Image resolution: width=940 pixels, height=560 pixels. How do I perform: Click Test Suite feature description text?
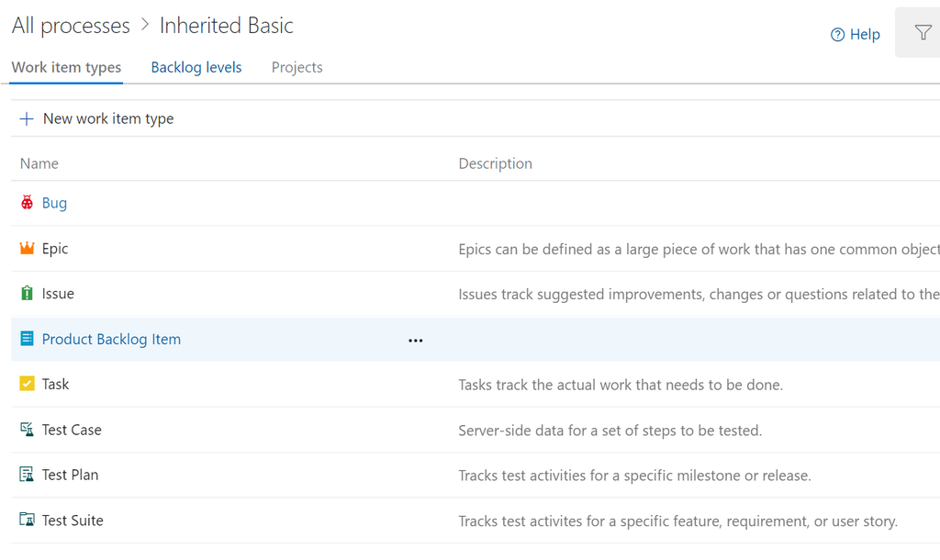click(x=678, y=521)
